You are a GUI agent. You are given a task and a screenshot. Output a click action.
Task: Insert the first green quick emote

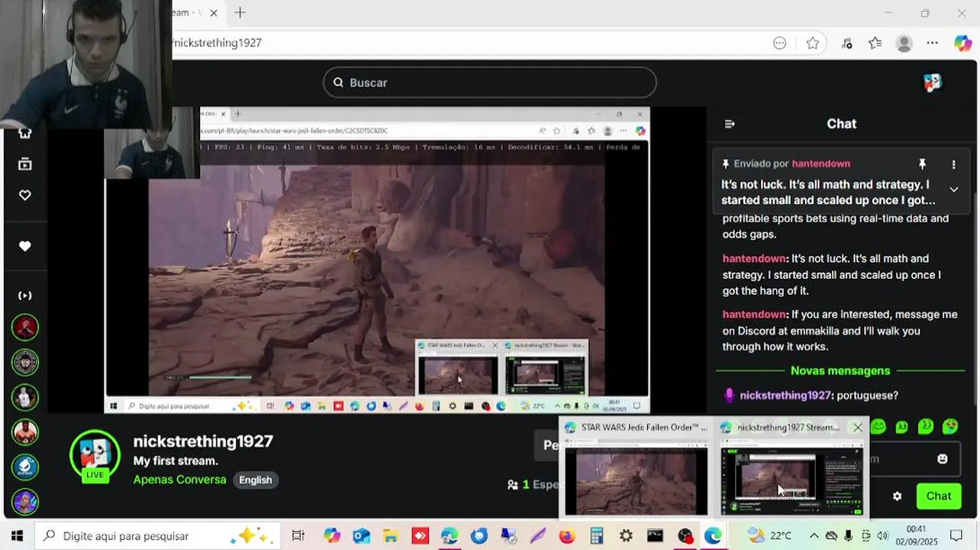click(878, 426)
